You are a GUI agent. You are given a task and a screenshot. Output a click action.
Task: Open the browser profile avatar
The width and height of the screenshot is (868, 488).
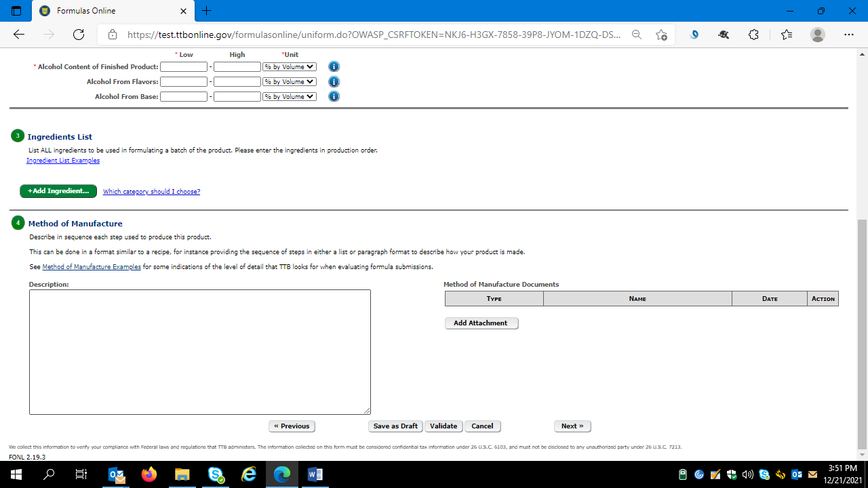click(x=818, y=35)
